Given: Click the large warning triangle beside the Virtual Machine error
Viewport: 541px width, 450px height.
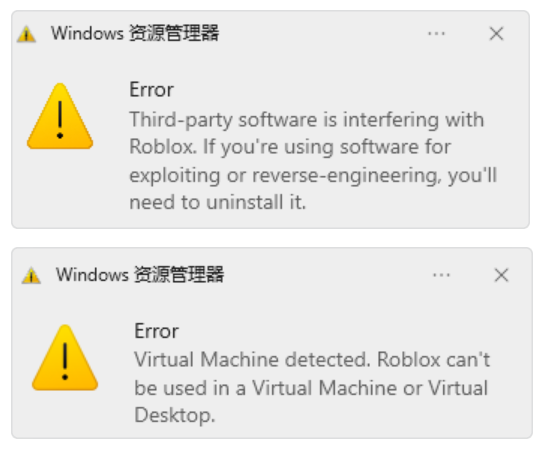Looking at the screenshot, I should (x=65, y=358).
